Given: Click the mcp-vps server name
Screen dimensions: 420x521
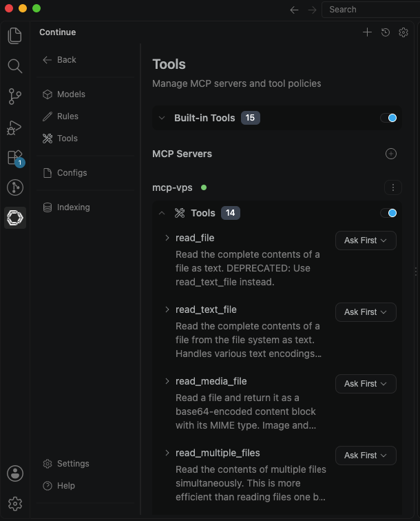Looking at the screenshot, I should click(x=172, y=187).
